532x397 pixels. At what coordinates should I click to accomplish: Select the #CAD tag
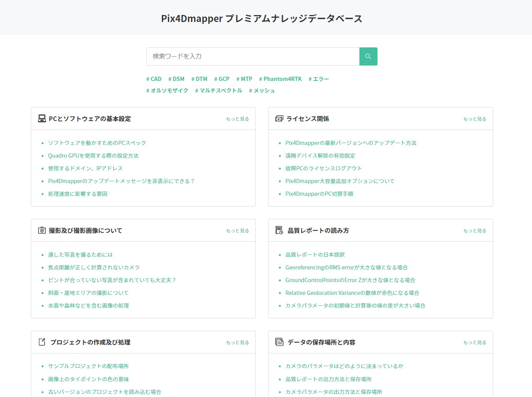[154, 79]
